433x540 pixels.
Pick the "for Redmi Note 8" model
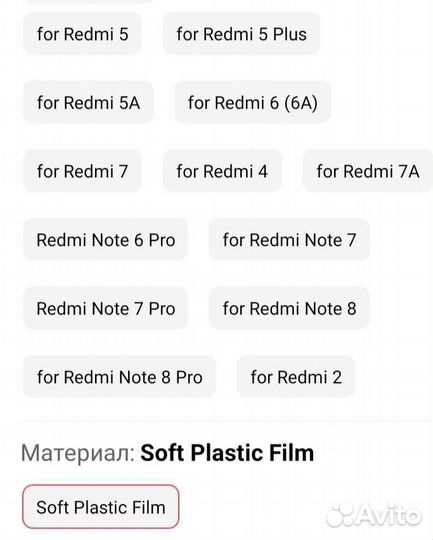pyautogui.click(x=289, y=308)
